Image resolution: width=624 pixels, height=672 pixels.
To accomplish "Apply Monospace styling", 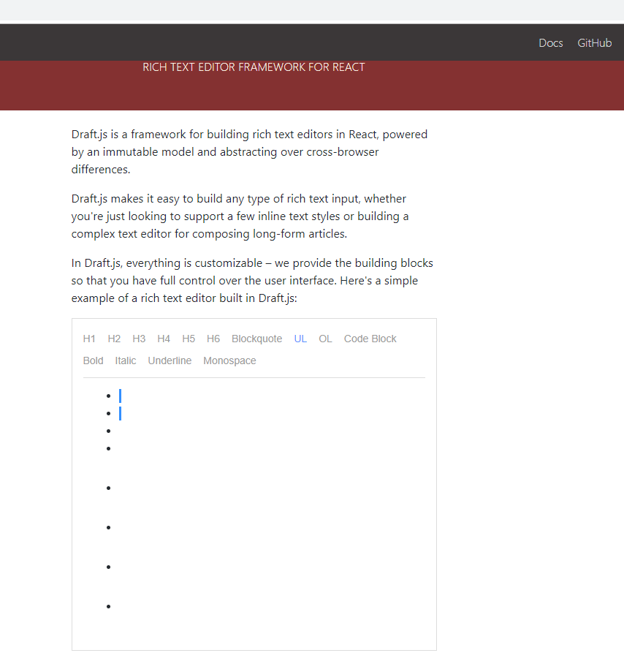I will point(229,360).
